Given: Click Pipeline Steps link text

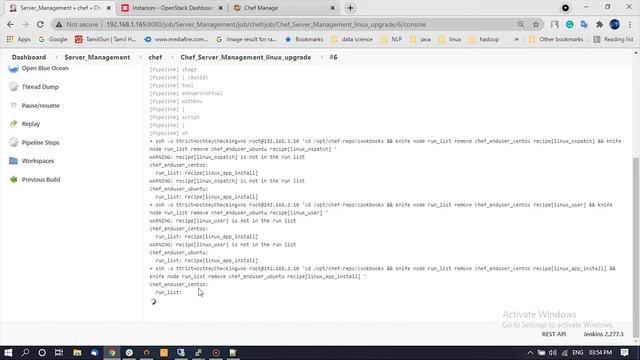Looking at the screenshot, I should (40, 142).
